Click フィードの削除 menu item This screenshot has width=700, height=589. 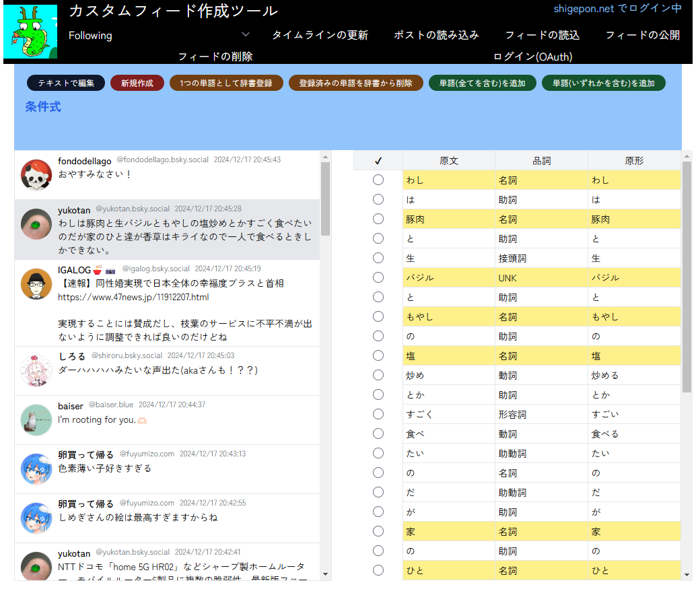coord(215,57)
